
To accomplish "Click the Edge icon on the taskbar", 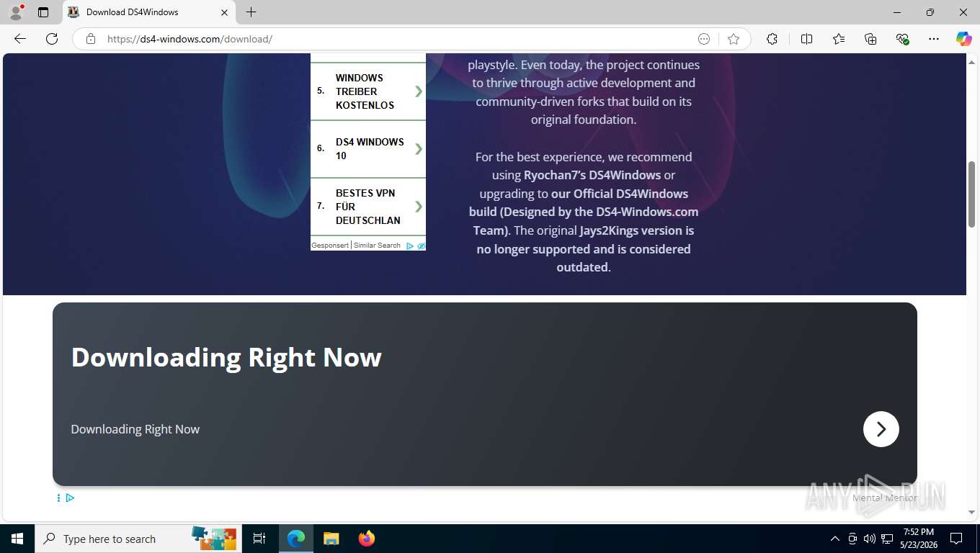I will [296, 539].
